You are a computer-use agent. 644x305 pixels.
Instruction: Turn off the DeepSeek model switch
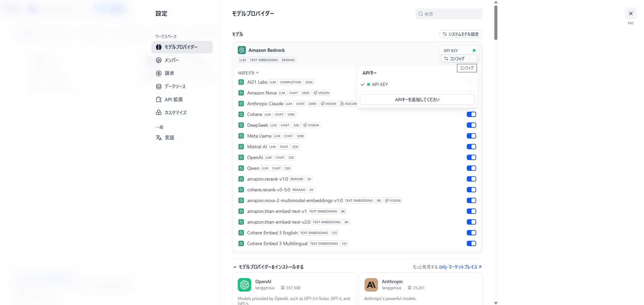471,125
